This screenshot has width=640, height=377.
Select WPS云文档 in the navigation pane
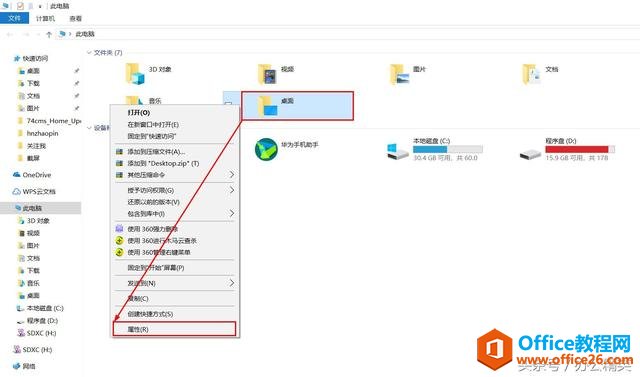34,191
